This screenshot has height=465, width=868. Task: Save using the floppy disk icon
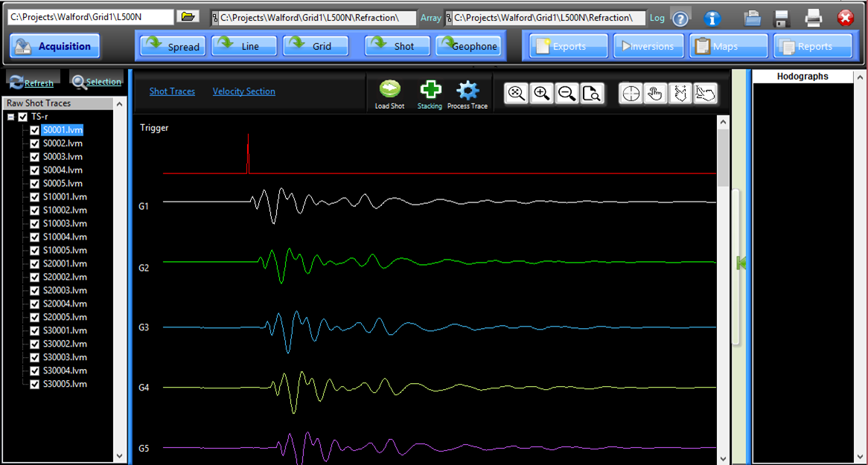782,19
